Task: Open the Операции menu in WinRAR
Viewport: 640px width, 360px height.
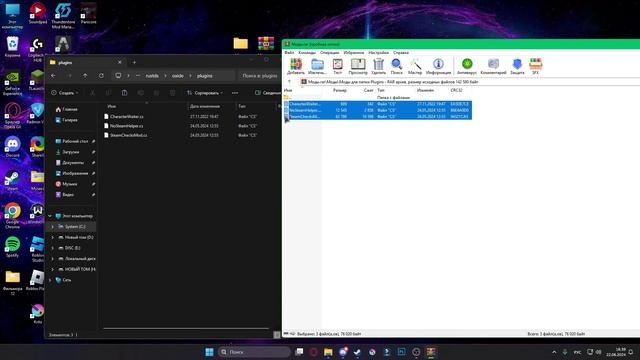Action: tap(329, 53)
